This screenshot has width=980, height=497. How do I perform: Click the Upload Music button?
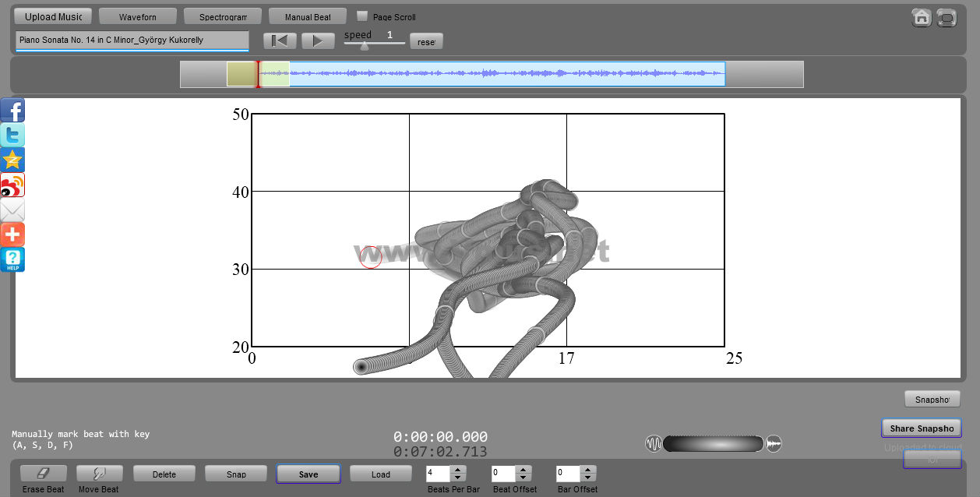pyautogui.click(x=53, y=16)
